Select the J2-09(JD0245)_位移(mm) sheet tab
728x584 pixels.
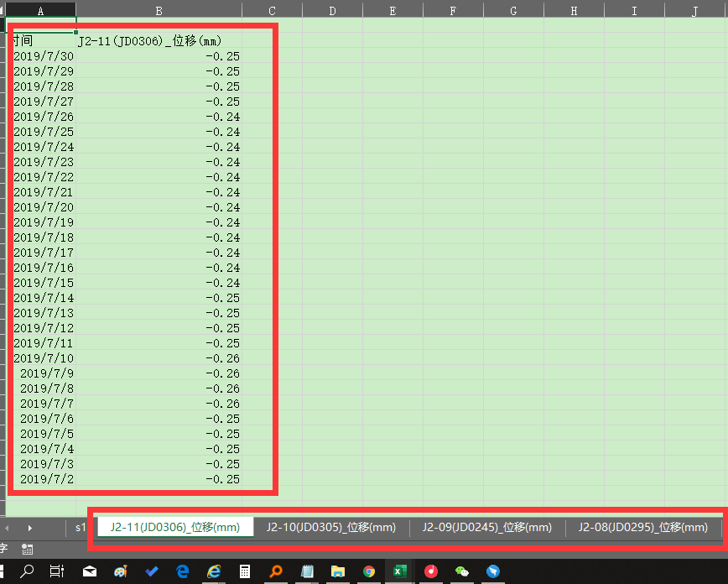pyautogui.click(x=486, y=528)
